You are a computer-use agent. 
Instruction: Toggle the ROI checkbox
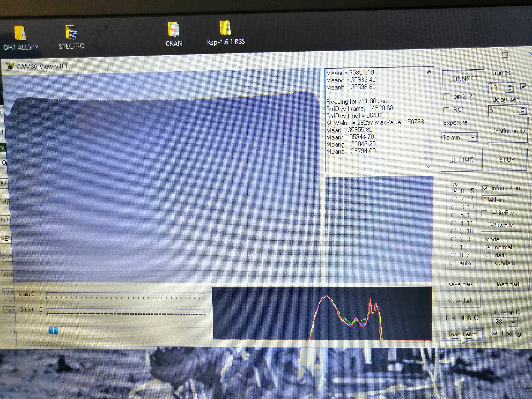tap(446, 110)
